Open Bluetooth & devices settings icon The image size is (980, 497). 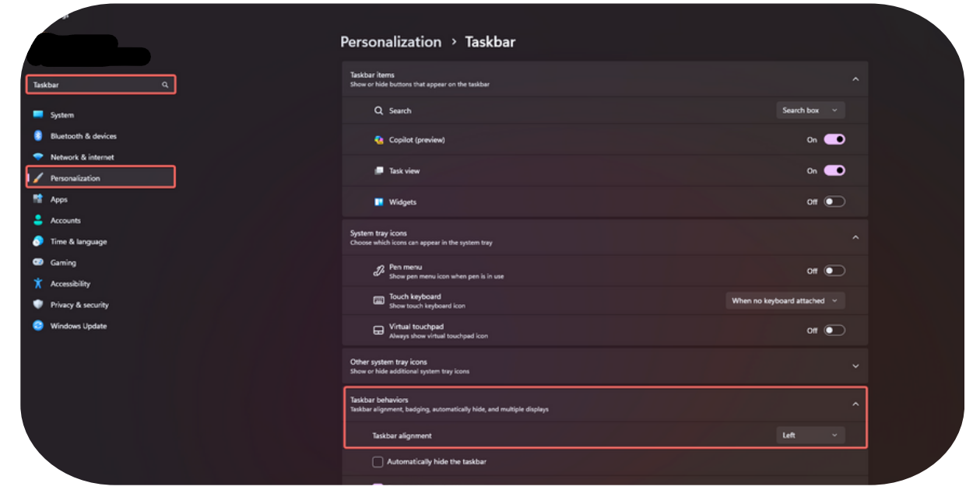[x=37, y=135]
